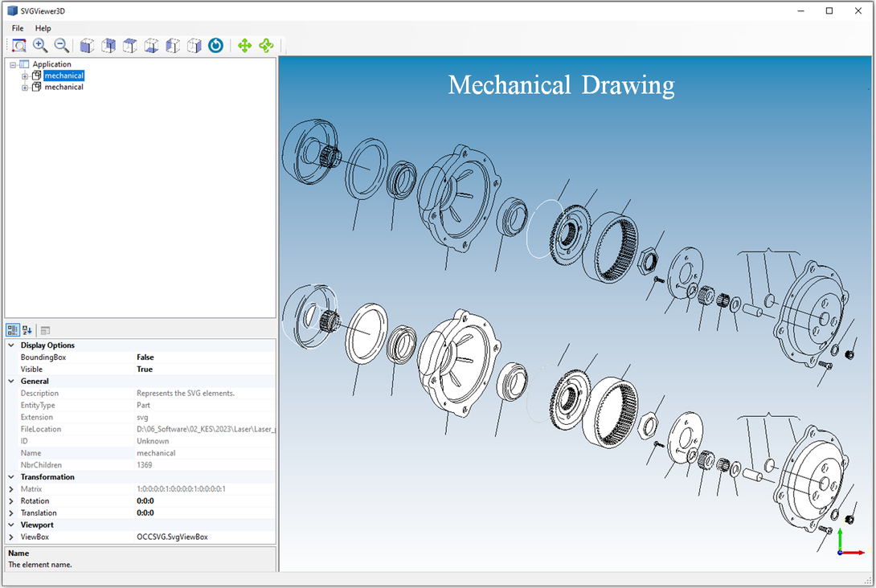Screen dimensions: 876x588
Task: Click the zoom out magnifier icon
Action: tap(61, 46)
